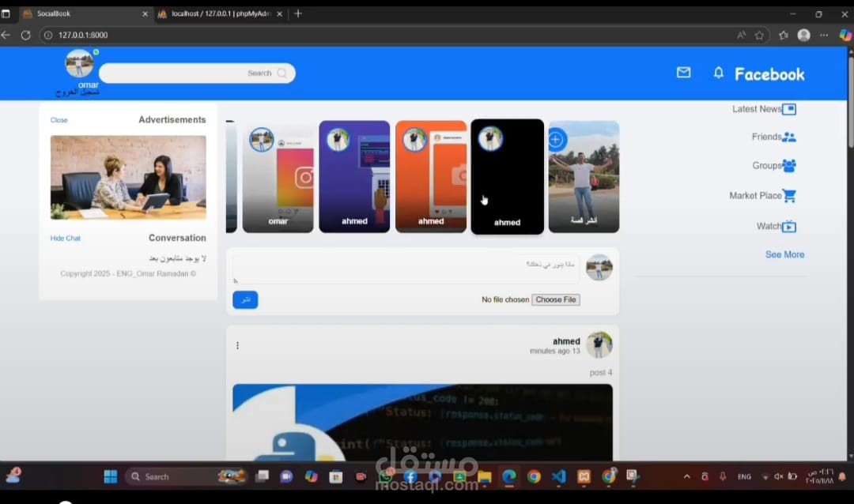Open the Messages envelope icon

[x=683, y=73]
